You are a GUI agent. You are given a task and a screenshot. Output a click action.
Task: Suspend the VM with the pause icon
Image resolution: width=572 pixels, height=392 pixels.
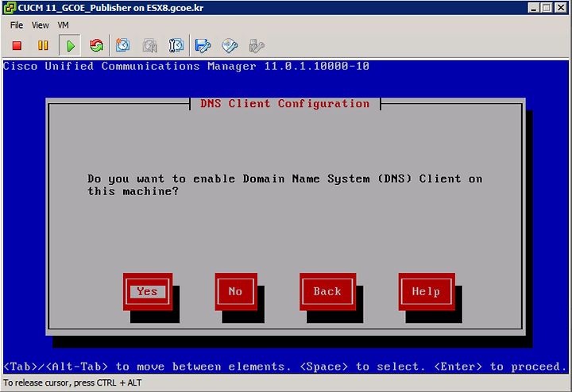pos(43,45)
